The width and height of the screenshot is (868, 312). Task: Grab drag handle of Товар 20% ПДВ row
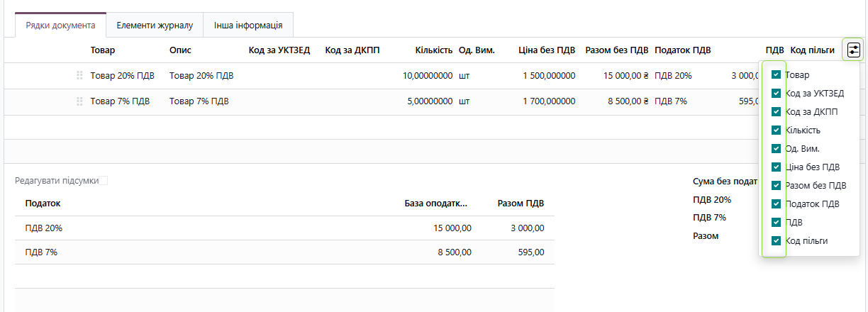pos(79,75)
